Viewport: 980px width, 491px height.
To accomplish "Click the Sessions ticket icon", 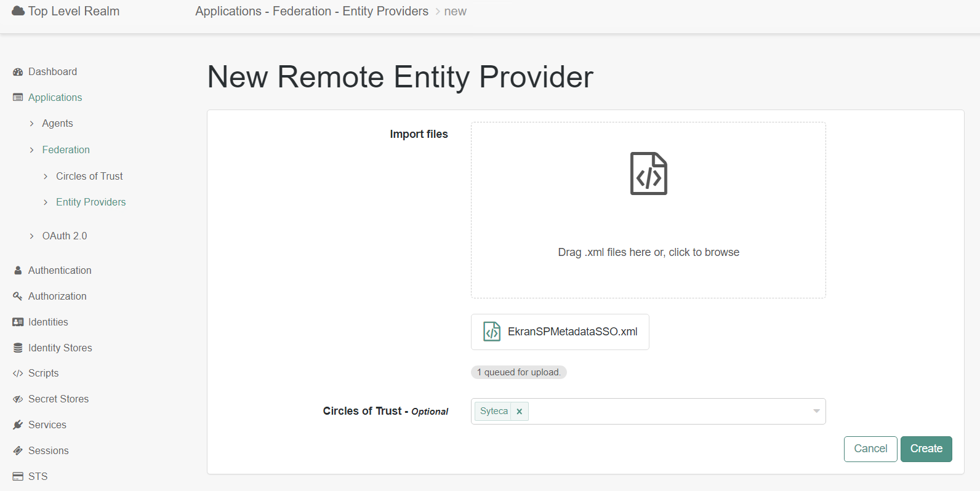I will point(18,451).
